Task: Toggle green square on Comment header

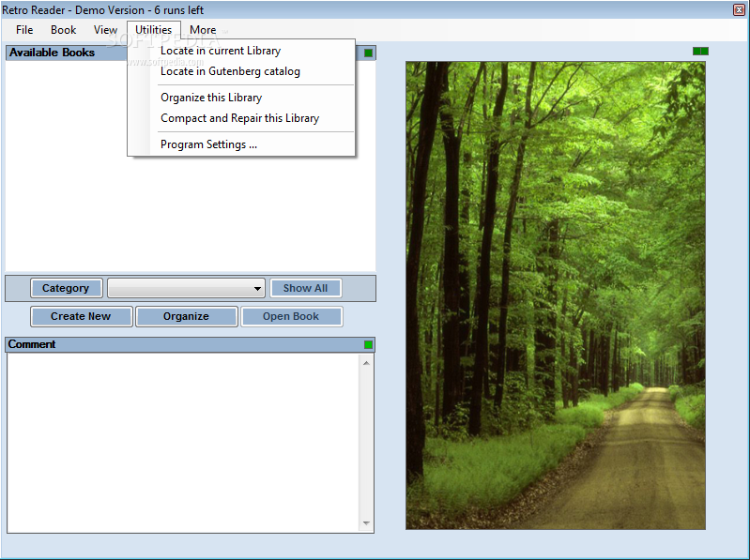Action: point(368,344)
